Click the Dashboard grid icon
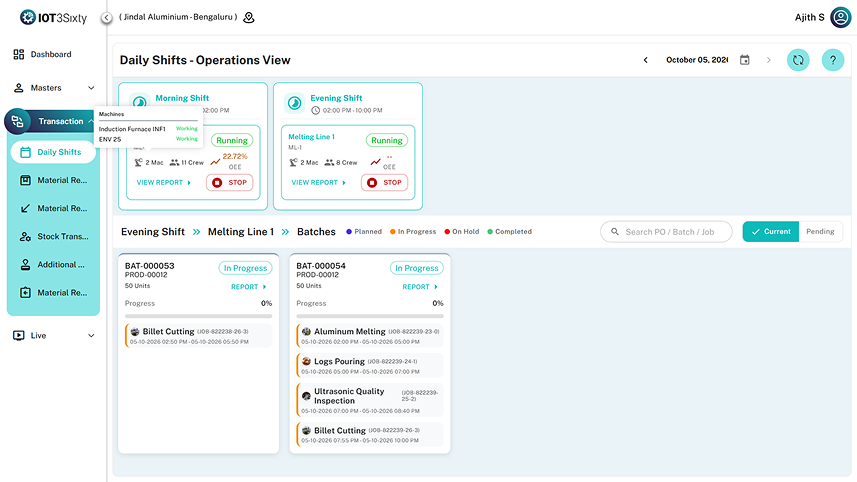Screen dimensions: 857x482 click(19, 54)
